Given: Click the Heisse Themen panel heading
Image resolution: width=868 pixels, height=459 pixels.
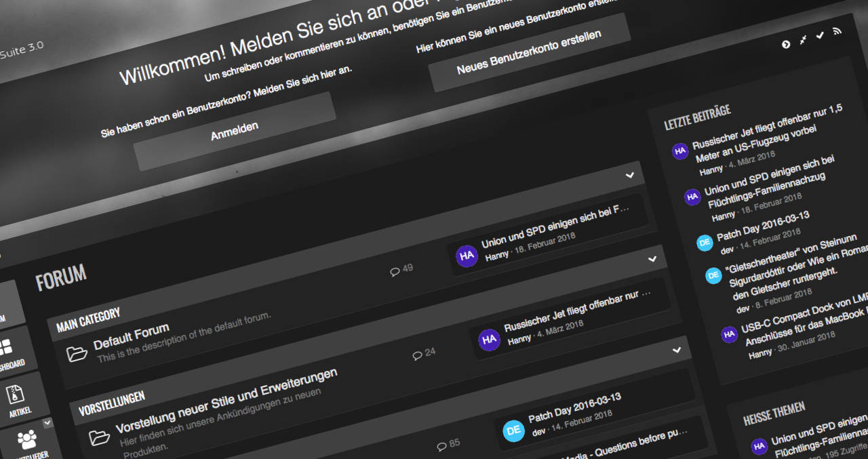Looking at the screenshot, I should [x=774, y=412].
